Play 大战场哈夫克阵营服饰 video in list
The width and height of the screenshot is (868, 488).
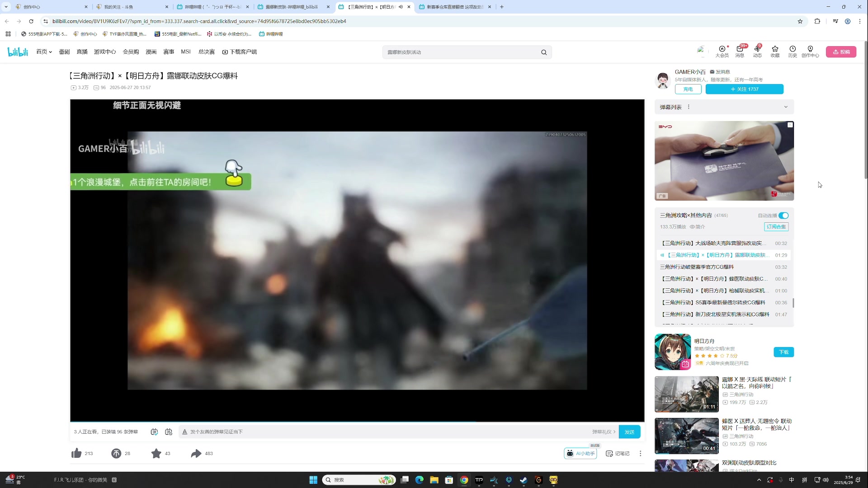[723, 243]
